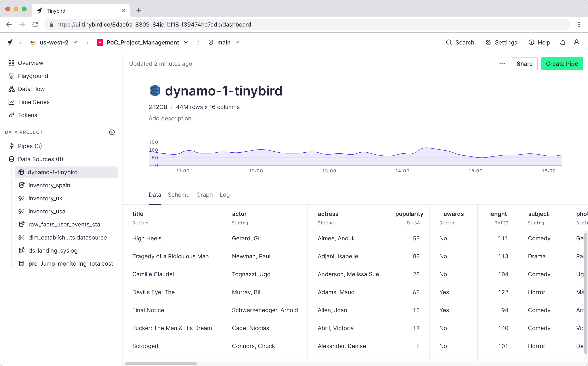Click the Data Flow diagram icon
The height and width of the screenshot is (366, 588).
pyautogui.click(x=11, y=89)
